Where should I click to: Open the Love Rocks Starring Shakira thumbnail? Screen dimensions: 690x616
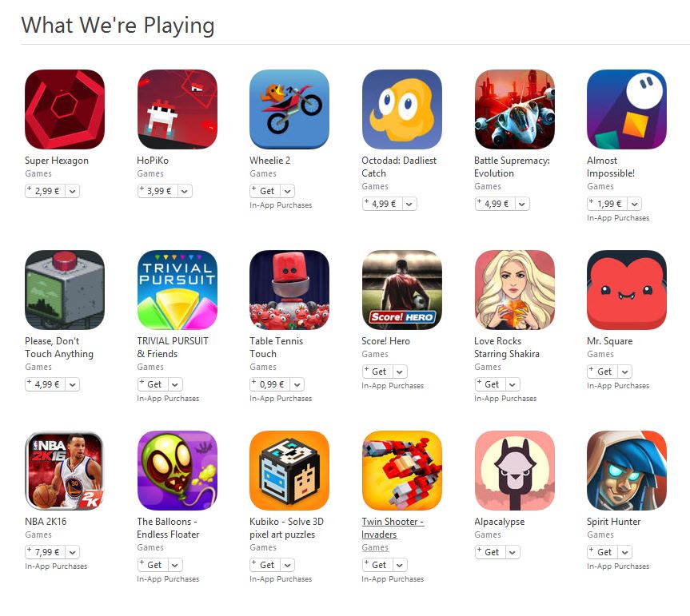(514, 290)
